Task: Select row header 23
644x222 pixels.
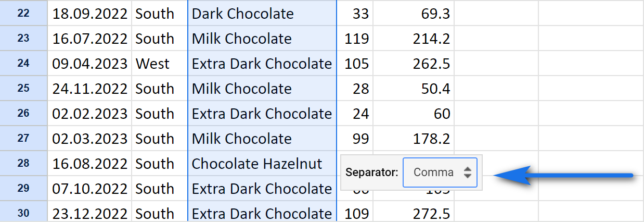Action: (23, 38)
